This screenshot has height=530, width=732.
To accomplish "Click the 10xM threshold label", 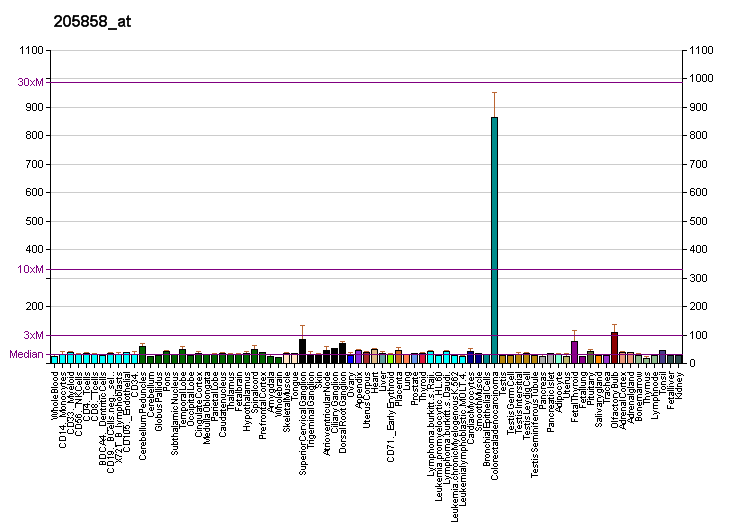I will [31, 269].
